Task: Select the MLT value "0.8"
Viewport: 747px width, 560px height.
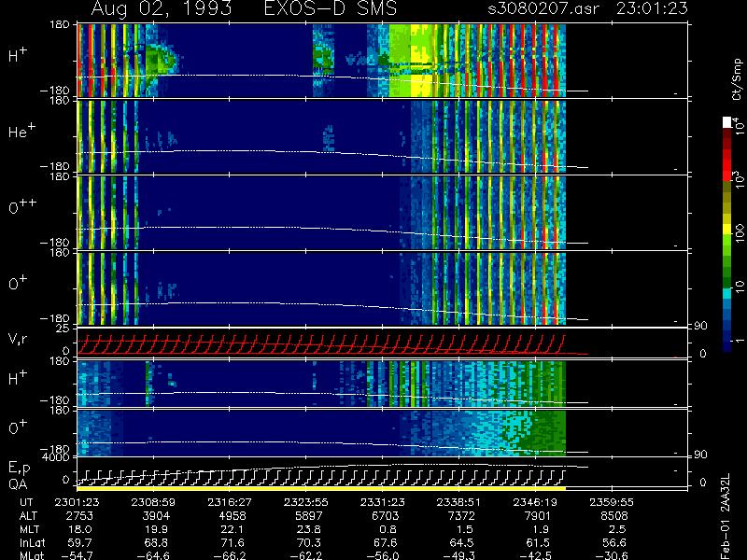Action: click(x=388, y=529)
